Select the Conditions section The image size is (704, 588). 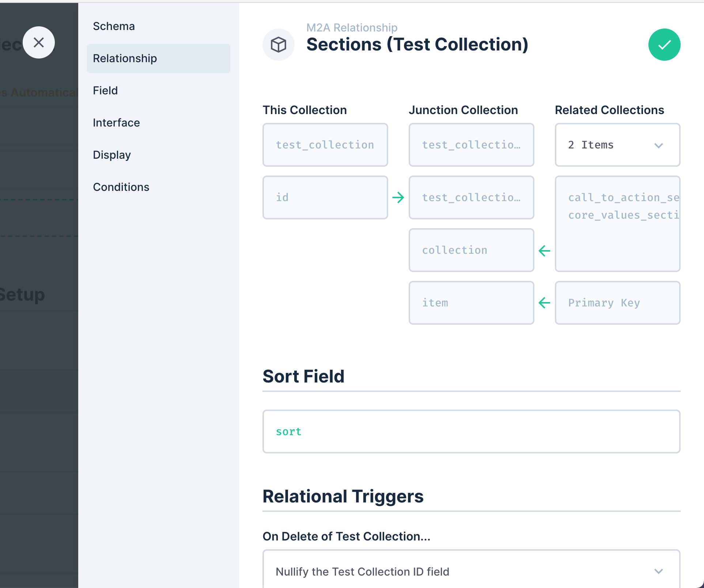pos(121,187)
